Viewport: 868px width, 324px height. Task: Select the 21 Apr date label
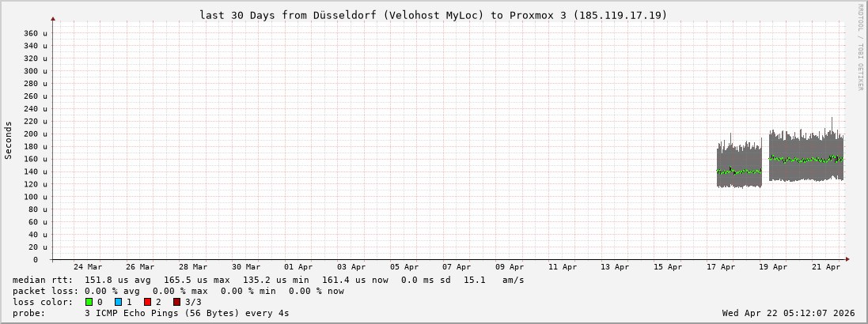coord(826,267)
